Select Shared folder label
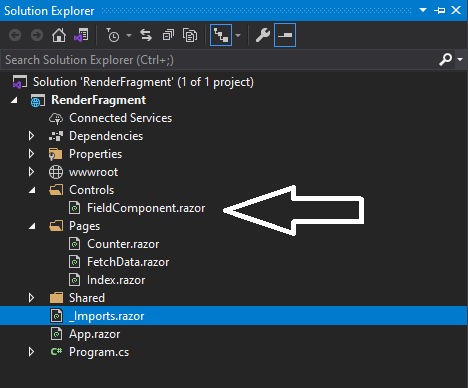The width and height of the screenshot is (468, 388). [87, 298]
